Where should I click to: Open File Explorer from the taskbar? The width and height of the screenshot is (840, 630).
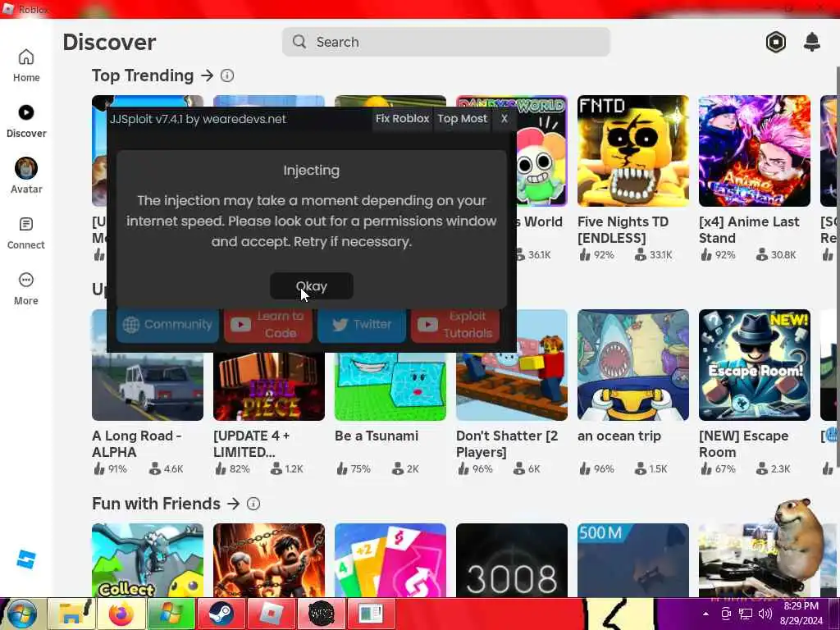coord(73,614)
